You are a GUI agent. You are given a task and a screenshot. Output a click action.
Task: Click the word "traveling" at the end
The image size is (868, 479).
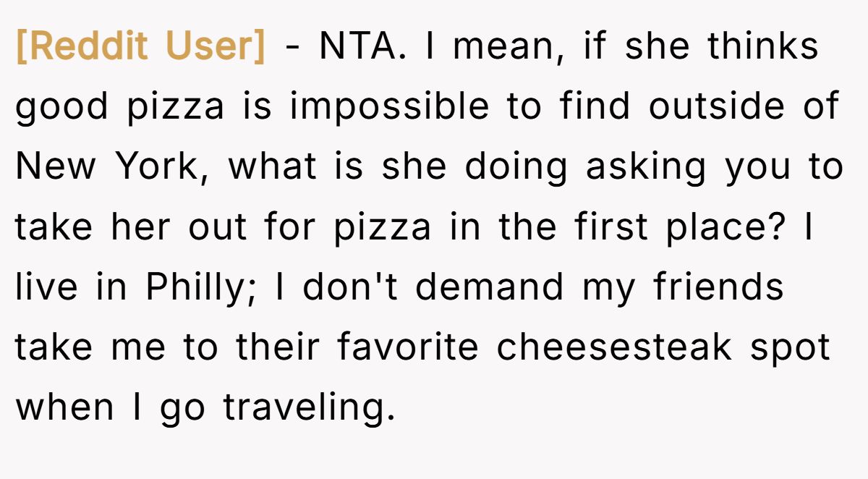[x=309, y=409]
